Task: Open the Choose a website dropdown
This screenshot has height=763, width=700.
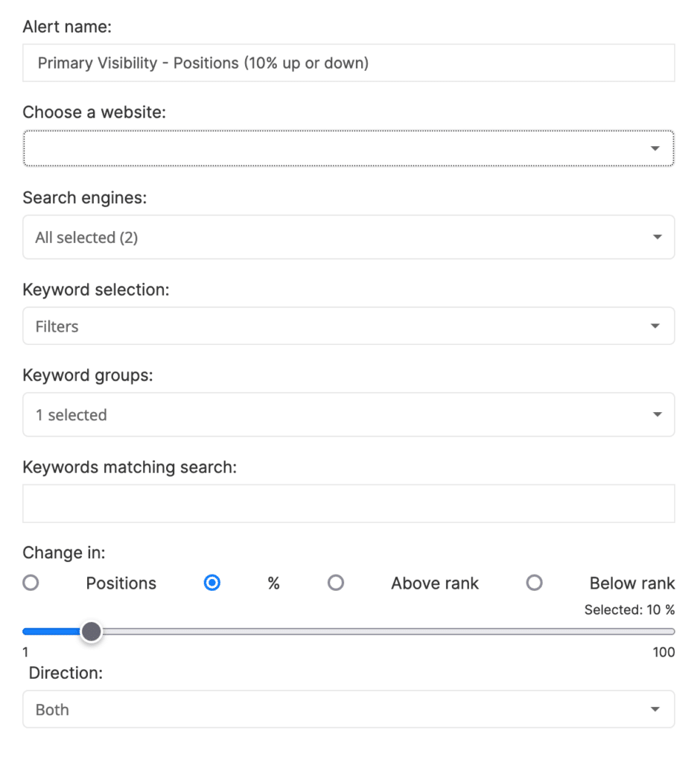Action: [349, 148]
